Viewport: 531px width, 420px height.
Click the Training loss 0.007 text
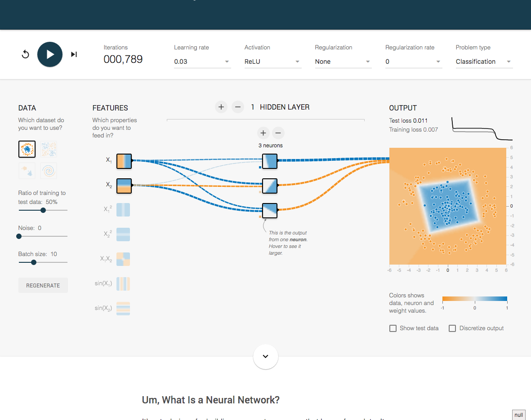click(413, 130)
